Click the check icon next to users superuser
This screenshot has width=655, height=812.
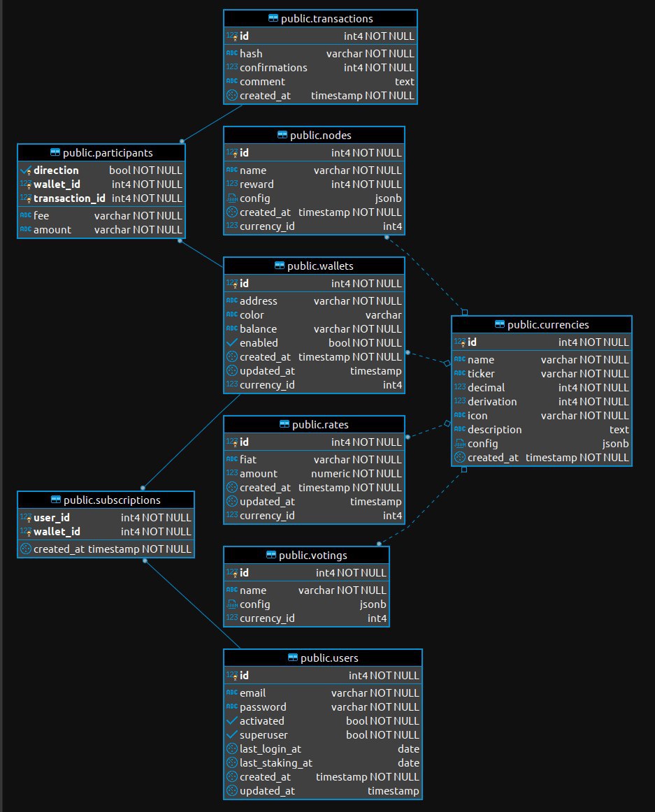(x=231, y=735)
